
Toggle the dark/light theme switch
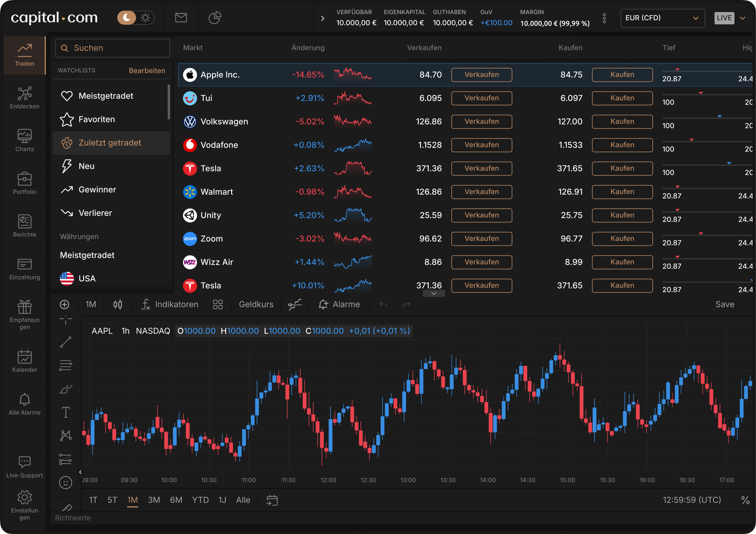point(136,18)
